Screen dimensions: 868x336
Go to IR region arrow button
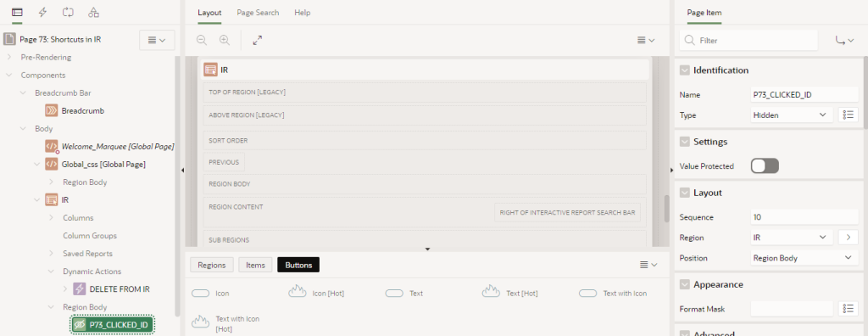849,238
